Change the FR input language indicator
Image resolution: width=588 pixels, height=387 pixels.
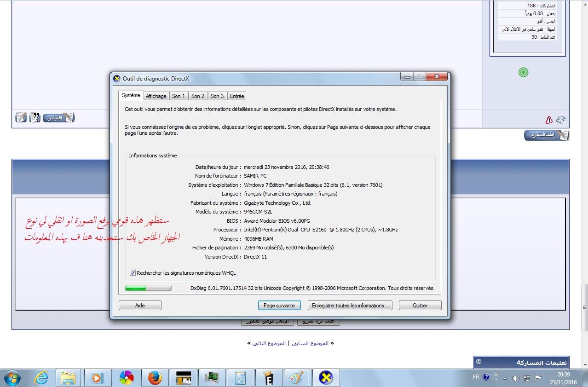tap(476, 377)
